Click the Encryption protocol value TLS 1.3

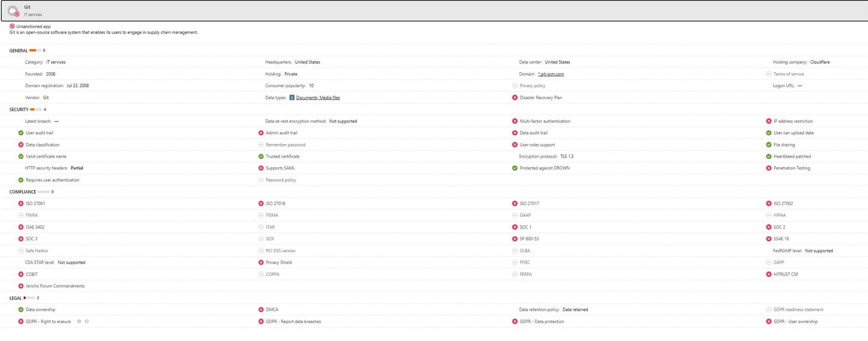tap(567, 157)
